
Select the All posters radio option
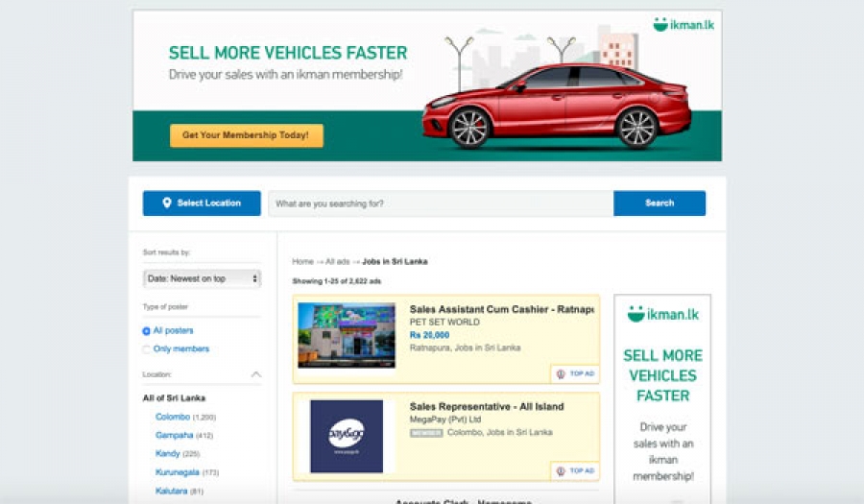tap(146, 331)
